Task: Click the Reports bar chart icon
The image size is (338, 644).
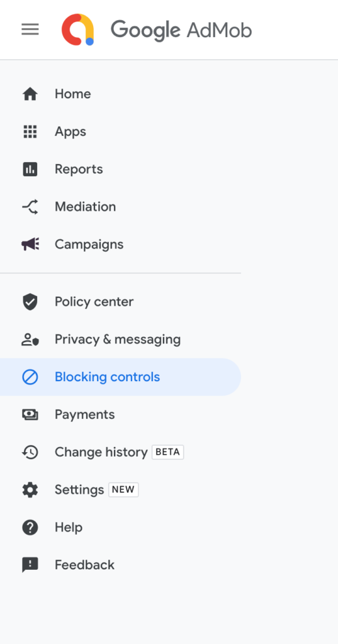Action: pos(30,169)
